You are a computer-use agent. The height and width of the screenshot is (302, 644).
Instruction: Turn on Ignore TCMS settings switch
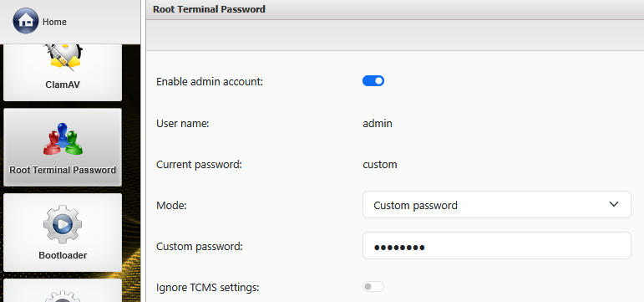(373, 287)
